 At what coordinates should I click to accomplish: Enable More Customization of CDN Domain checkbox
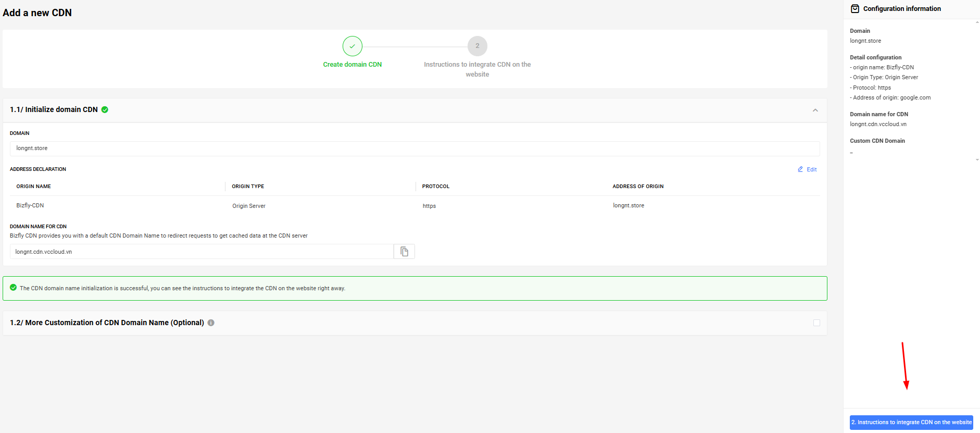click(816, 323)
